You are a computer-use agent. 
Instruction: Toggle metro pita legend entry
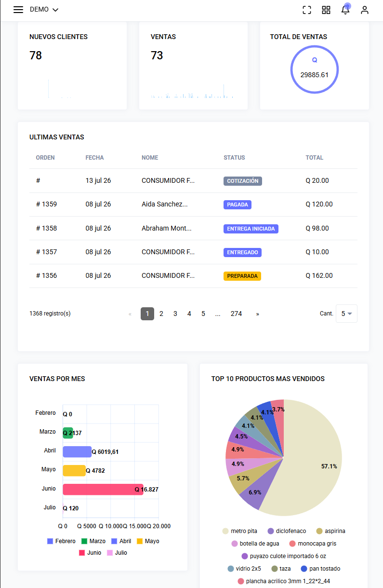tap(239, 531)
